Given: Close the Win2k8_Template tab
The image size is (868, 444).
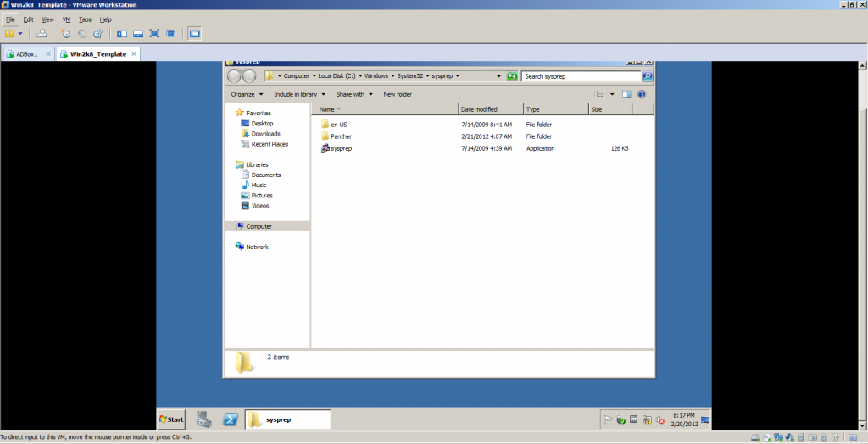Looking at the screenshot, I should (133, 53).
